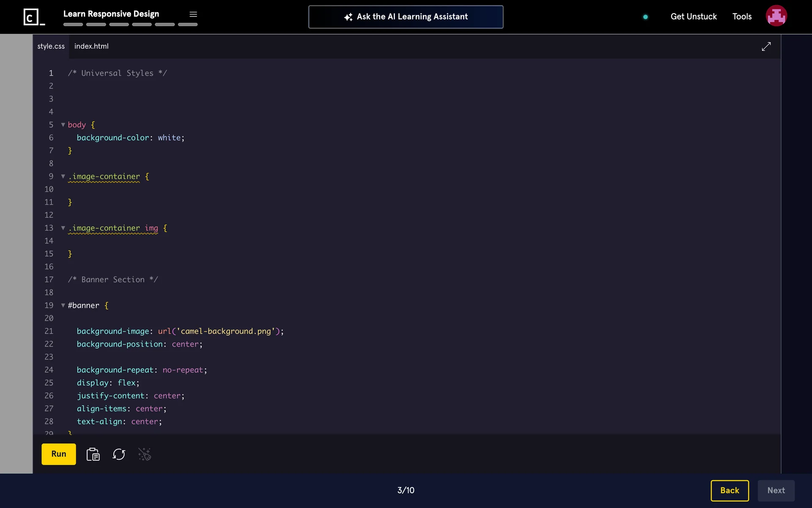Viewport: 812px width, 508px height.
Task: Open the user profile avatar
Action: point(776,16)
